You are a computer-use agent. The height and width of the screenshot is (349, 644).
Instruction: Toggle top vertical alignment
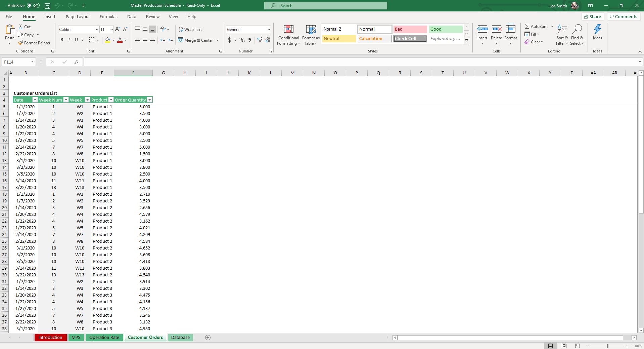138,30
